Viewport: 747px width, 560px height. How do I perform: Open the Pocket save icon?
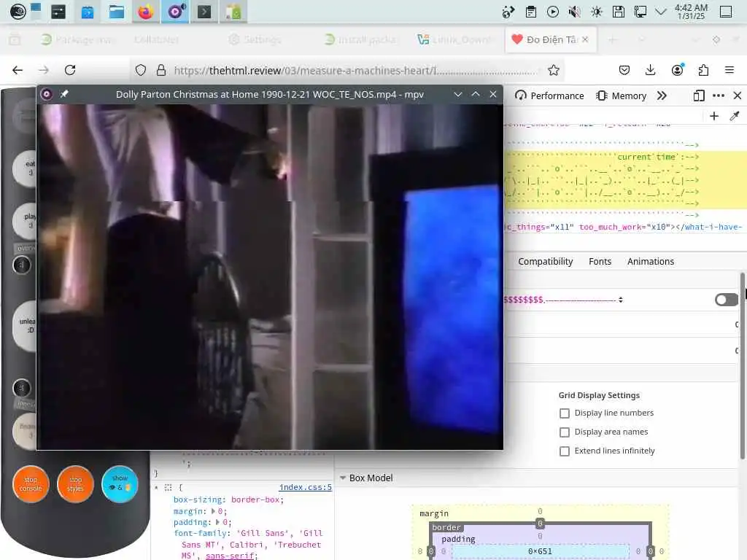(624, 71)
